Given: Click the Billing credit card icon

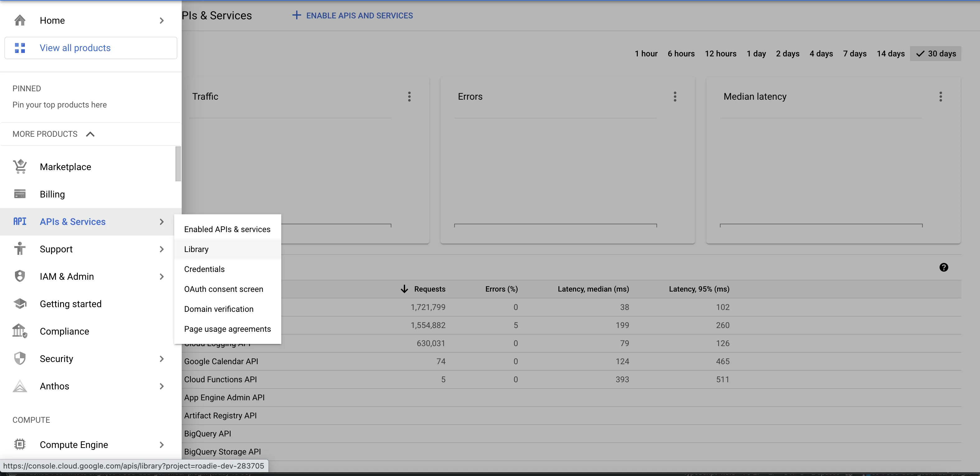Looking at the screenshot, I should (20, 194).
